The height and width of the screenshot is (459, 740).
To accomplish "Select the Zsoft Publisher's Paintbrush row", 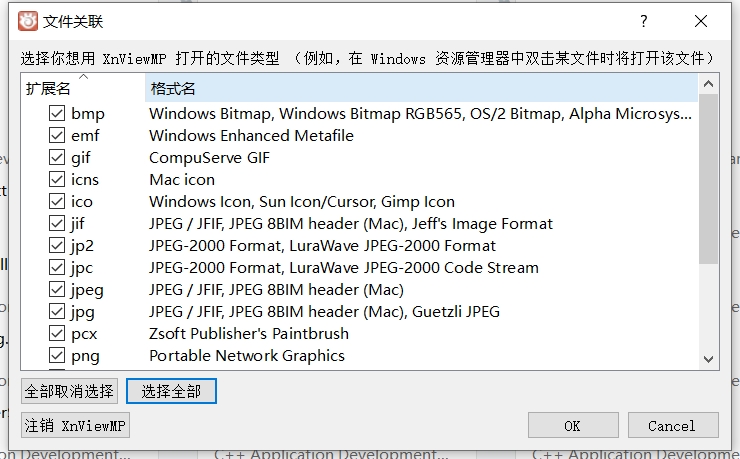I will click(249, 334).
